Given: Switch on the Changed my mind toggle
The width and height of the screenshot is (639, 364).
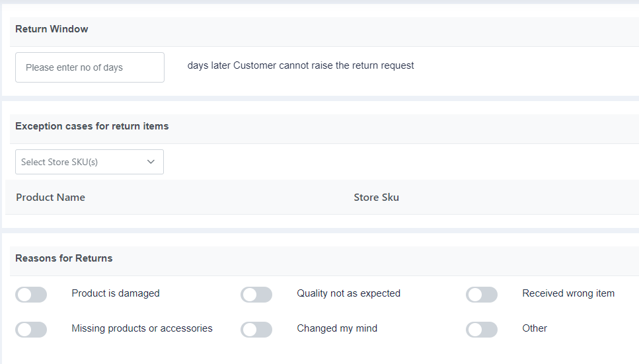Looking at the screenshot, I should [256, 330].
